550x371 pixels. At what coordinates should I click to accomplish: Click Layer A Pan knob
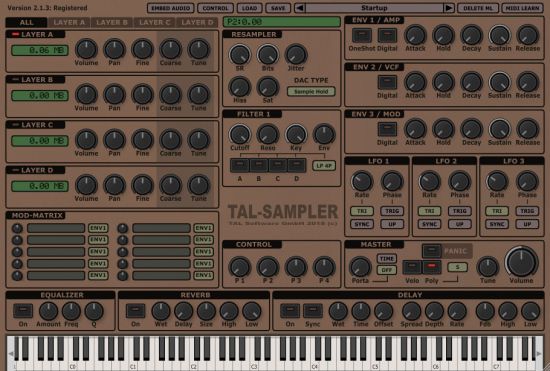click(x=114, y=49)
